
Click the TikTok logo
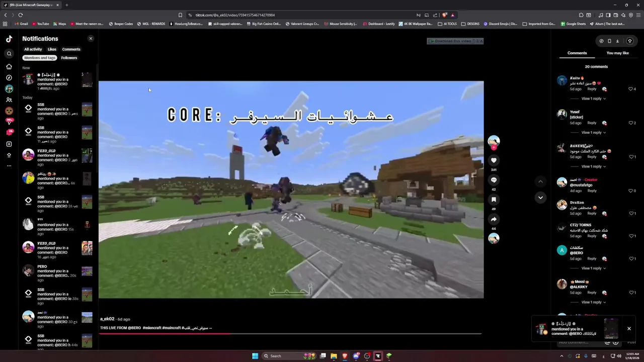tap(9, 39)
